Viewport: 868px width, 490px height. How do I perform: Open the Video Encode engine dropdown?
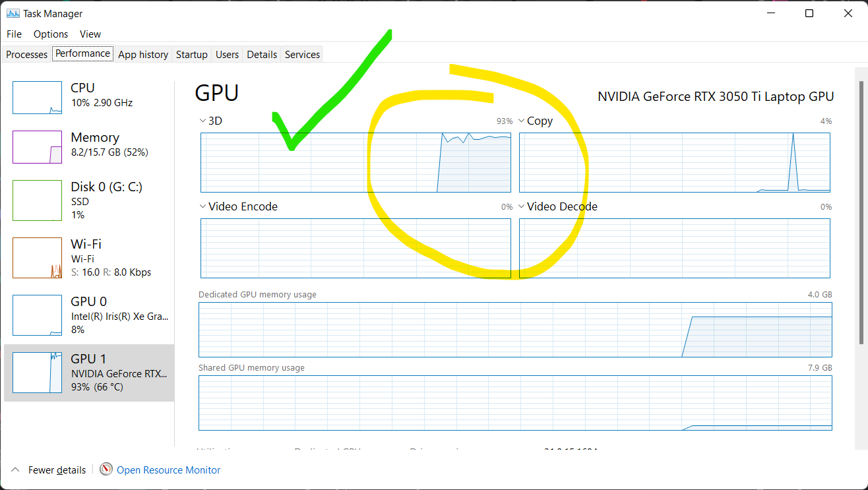click(x=239, y=206)
